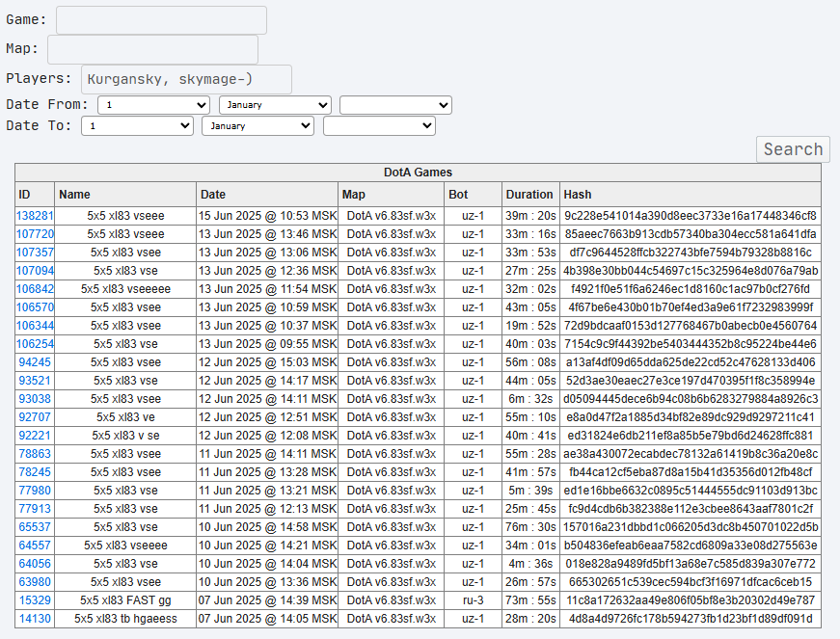
Task: Select name '5x5 xl83 v se'
Action: pos(125,435)
